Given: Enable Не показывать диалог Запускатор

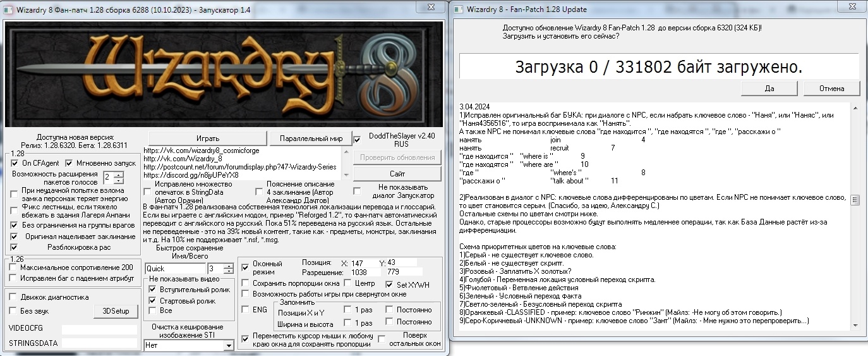Looking at the screenshot, I should coord(358,191).
